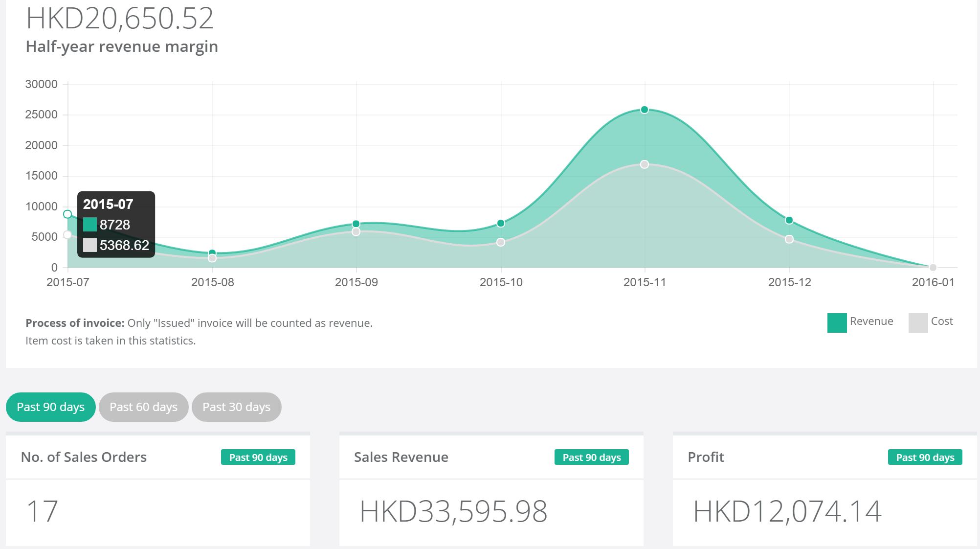980x549 pixels.
Task: Click the 2015-08 x-axis label
Action: pyautogui.click(x=212, y=282)
